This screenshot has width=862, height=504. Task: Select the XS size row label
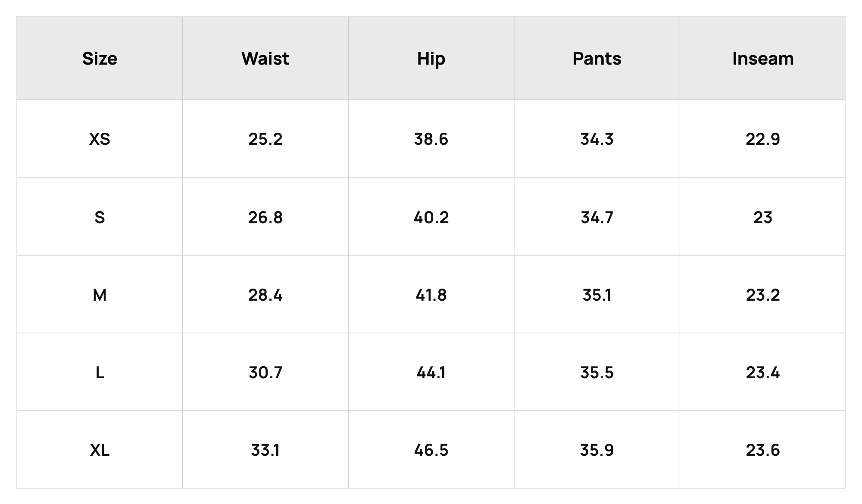pos(100,139)
